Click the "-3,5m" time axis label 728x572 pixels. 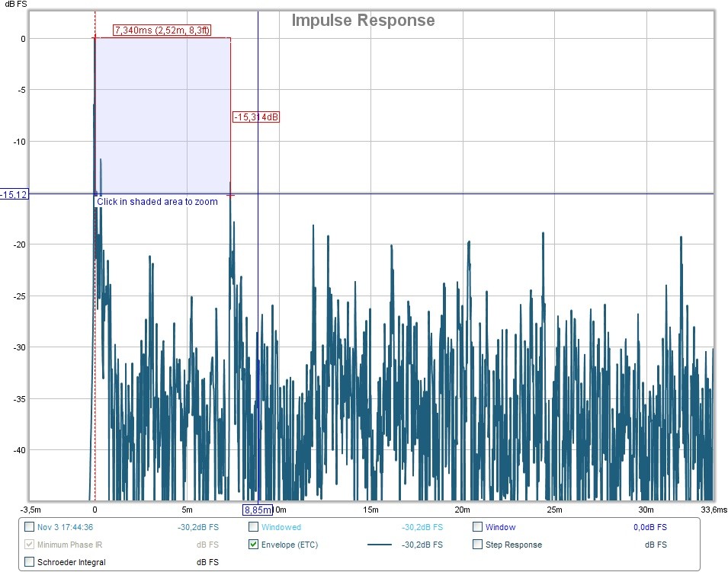(30, 510)
